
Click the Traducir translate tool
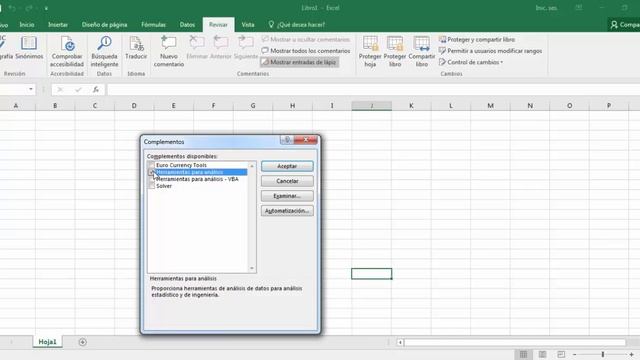tap(136, 48)
